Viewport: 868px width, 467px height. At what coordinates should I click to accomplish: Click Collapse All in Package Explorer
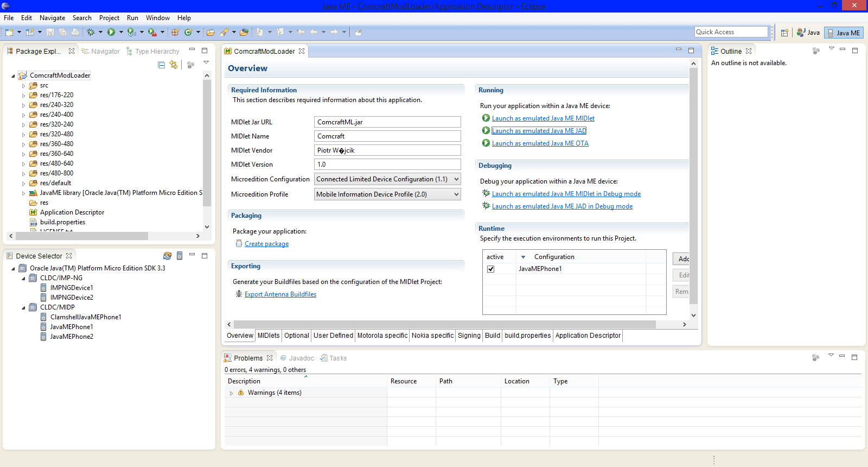pyautogui.click(x=161, y=65)
